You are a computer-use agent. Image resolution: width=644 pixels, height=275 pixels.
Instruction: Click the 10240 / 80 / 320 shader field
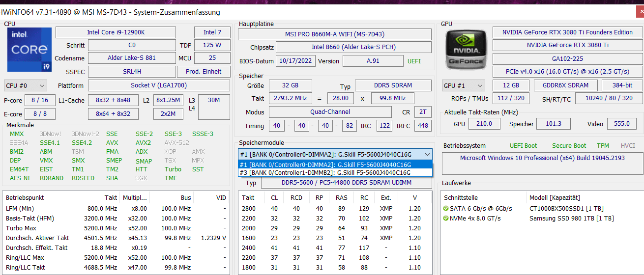(x=609, y=98)
